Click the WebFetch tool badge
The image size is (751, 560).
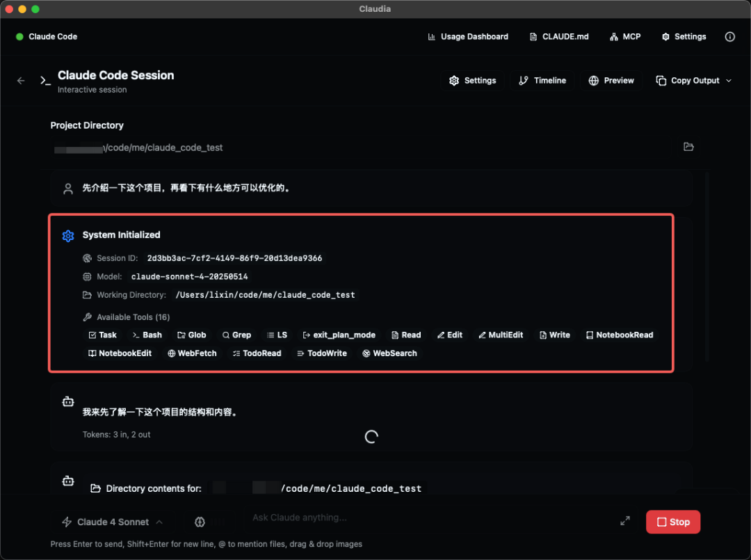pyautogui.click(x=192, y=353)
